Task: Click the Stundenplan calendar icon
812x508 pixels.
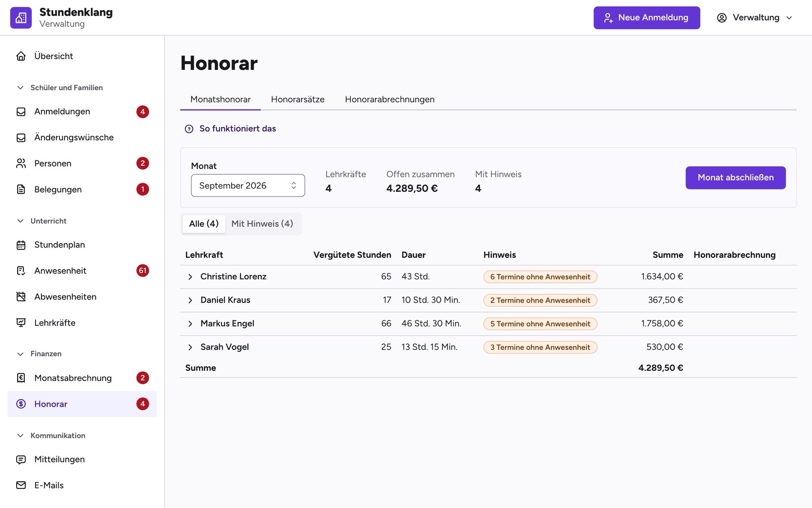Action: [x=21, y=245]
